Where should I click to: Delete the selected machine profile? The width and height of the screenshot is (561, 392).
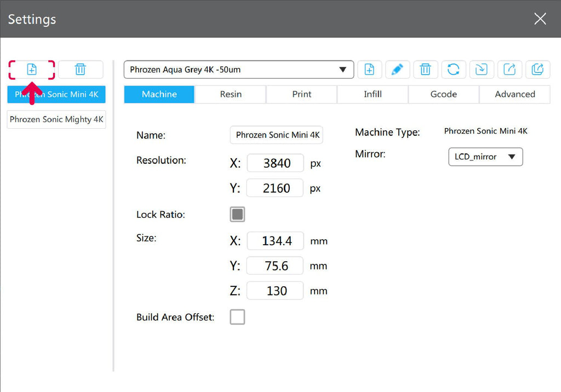81,70
